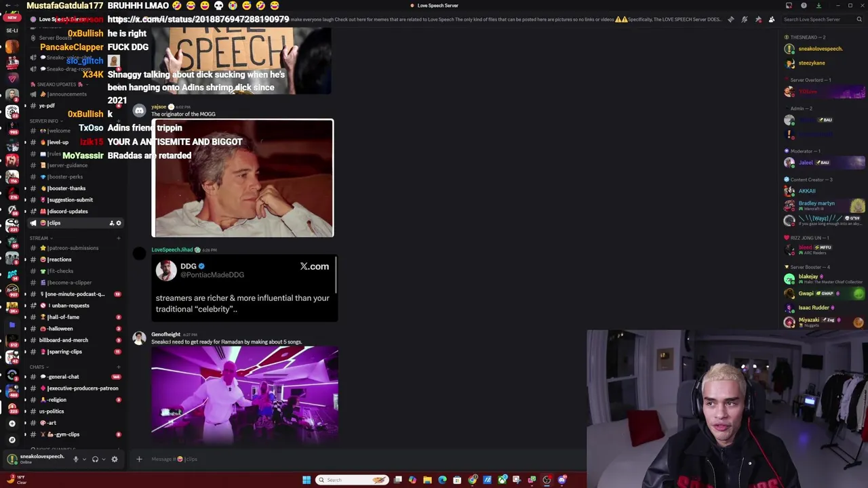Open the announcements channel

point(75,94)
